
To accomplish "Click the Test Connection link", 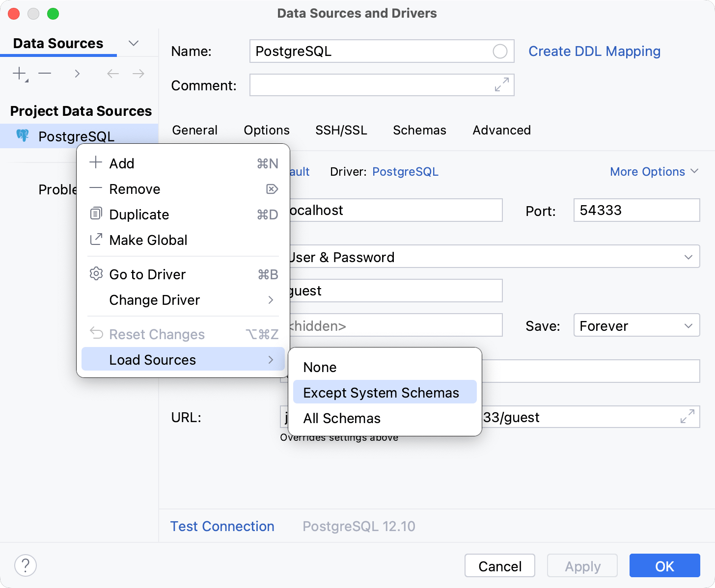I will pyautogui.click(x=222, y=526).
